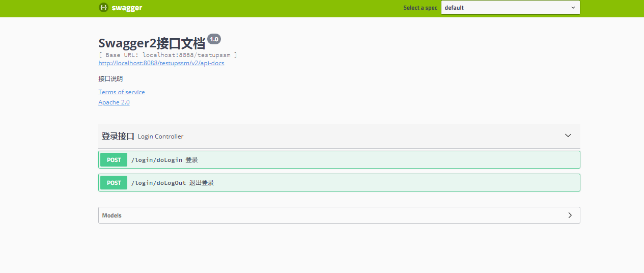
Task: Expand the POST /login/doLogin operation
Action: click(x=339, y=160)
